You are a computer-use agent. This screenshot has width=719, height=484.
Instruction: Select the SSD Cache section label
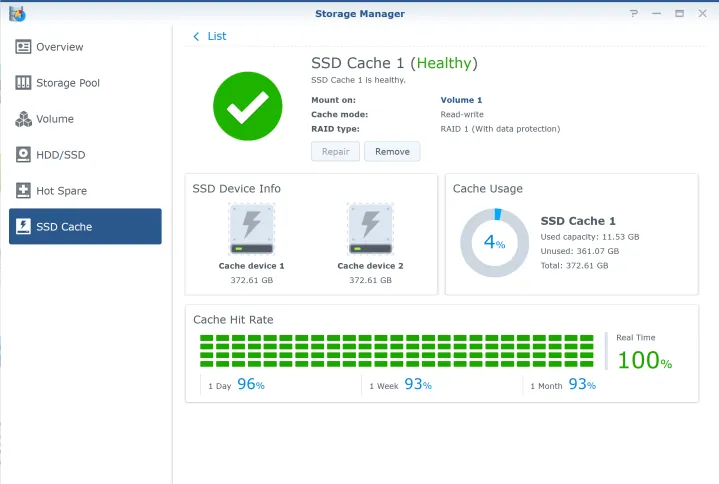pos(64,226)
